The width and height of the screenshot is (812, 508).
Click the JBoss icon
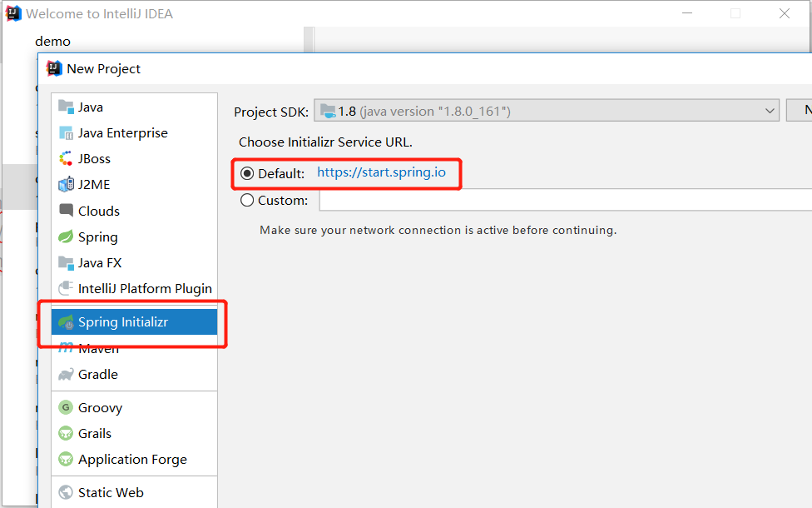point(66,158)
